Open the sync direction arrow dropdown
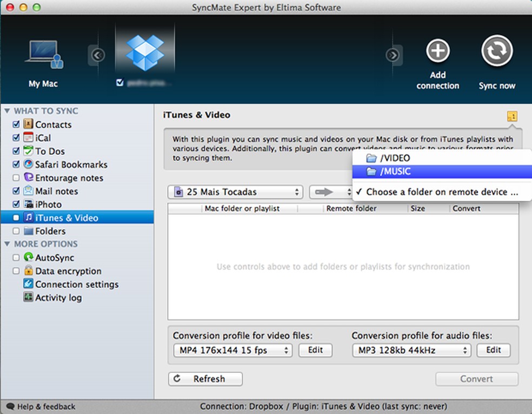 330,192
